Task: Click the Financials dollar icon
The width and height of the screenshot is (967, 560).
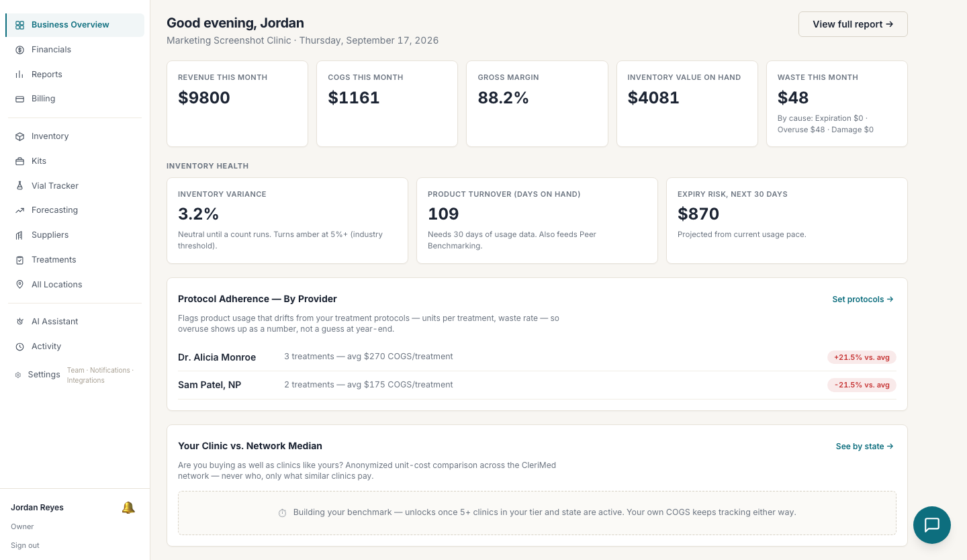Action: point(19,50)
